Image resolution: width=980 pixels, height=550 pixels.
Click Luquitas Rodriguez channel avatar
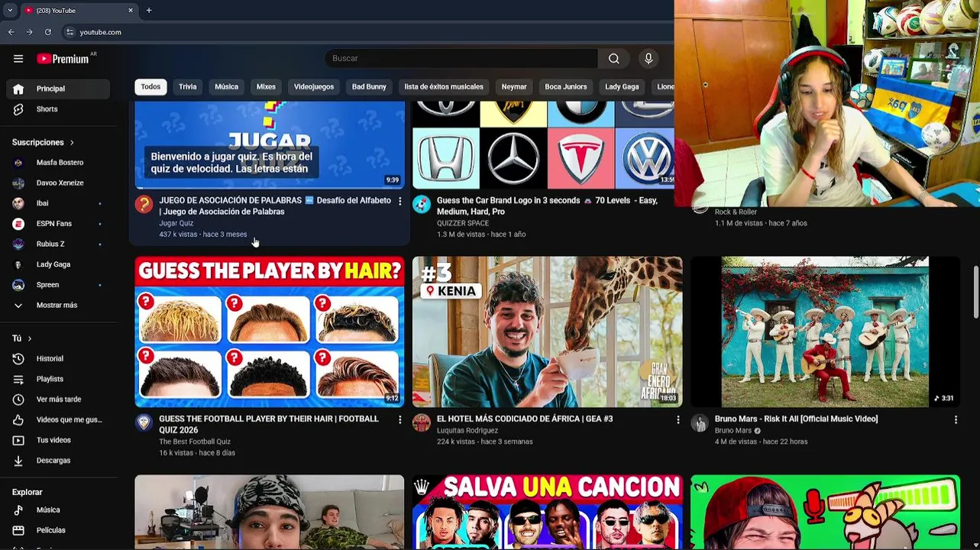click(422, 422)
